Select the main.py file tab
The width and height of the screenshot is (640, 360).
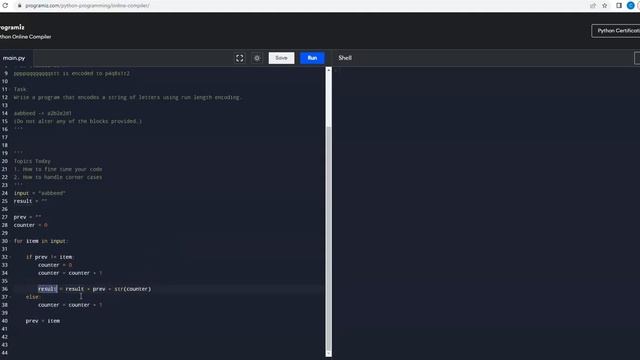pos(15,58)
